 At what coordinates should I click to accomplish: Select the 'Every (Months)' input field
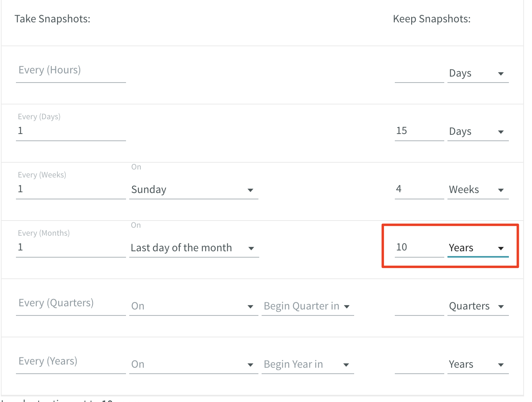(x=71, y=246)
